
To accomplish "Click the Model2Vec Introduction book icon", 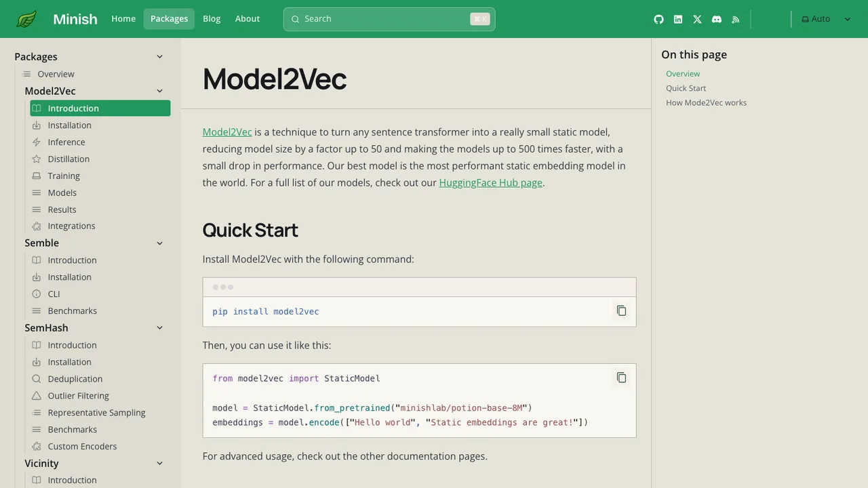I will coord(37,108).
